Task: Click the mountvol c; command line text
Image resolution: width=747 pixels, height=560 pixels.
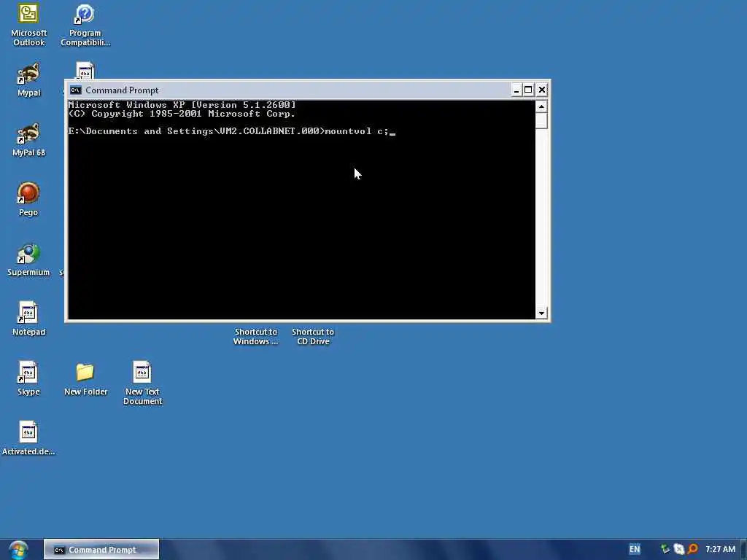Action: (357, 131)
